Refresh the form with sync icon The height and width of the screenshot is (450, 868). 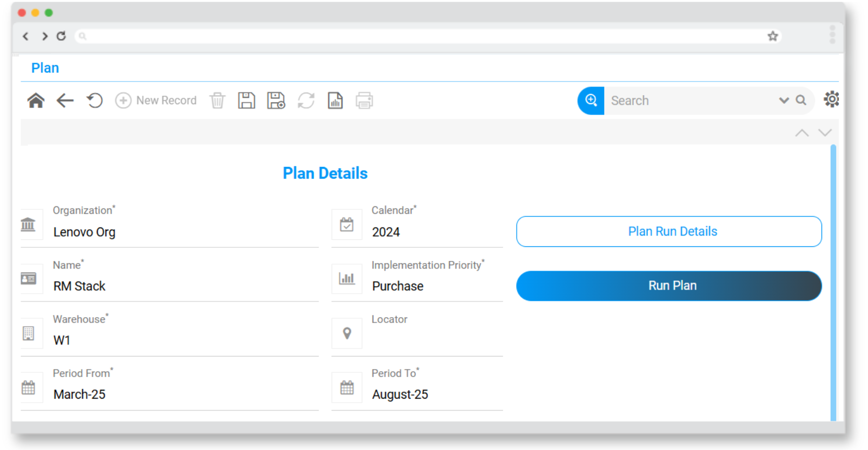pos(306,100)
